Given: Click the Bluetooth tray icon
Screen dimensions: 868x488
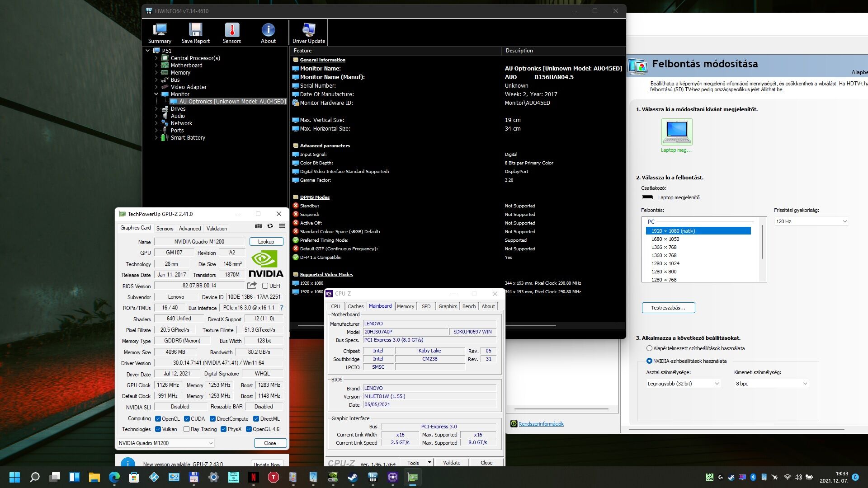Looking at the screenshot, I should pos(753,477).
